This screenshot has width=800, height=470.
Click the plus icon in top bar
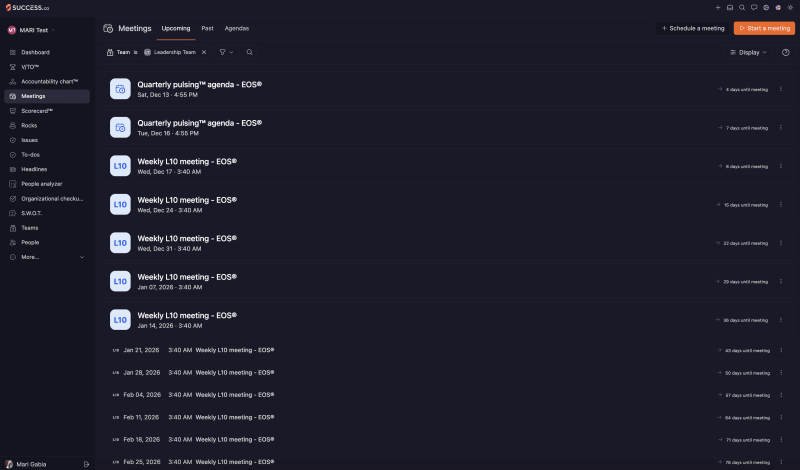[718, 8]
